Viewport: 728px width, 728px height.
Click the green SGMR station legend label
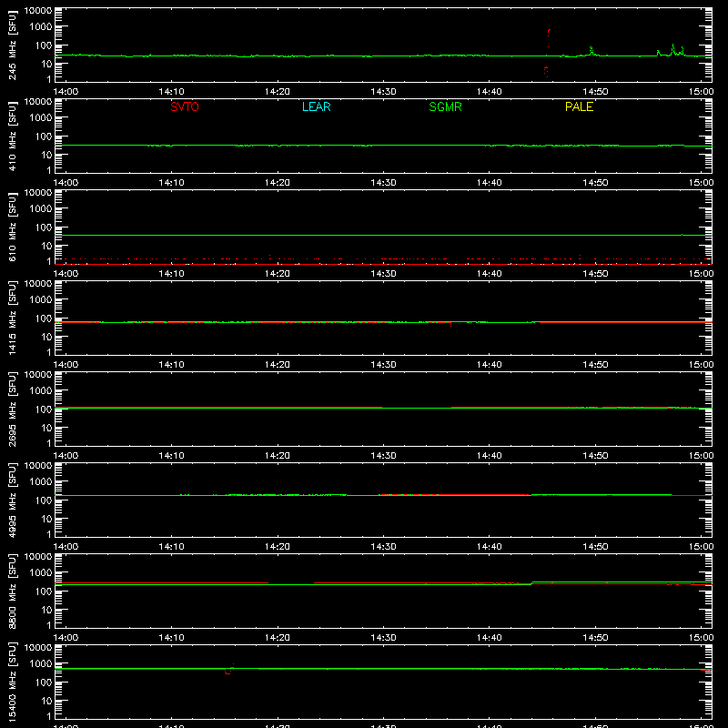coord(445,106)
